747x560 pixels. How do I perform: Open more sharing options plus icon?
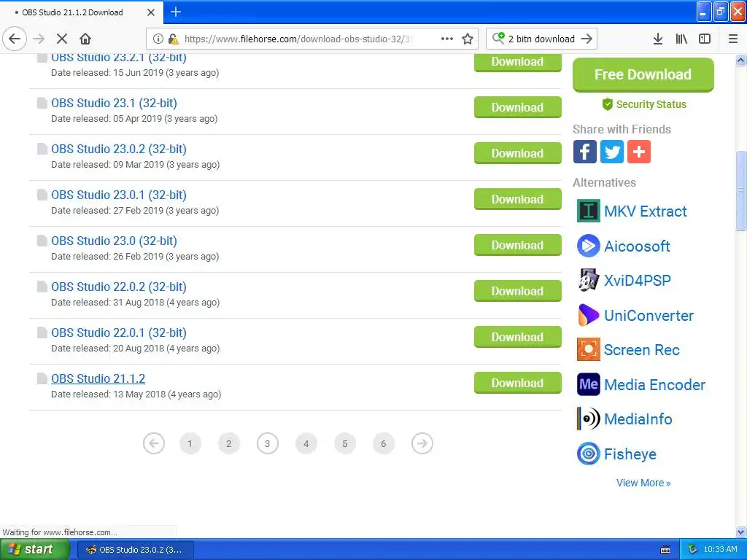click(639, 152)
